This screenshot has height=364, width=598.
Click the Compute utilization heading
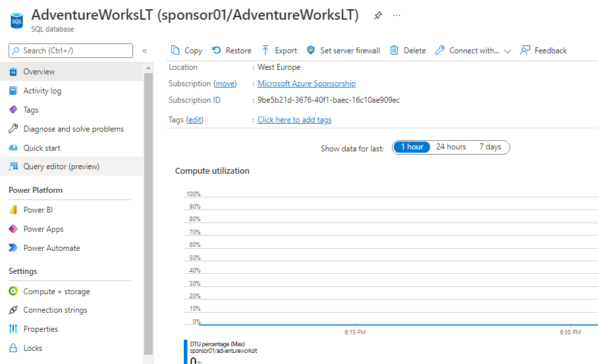tap(212, 171)
